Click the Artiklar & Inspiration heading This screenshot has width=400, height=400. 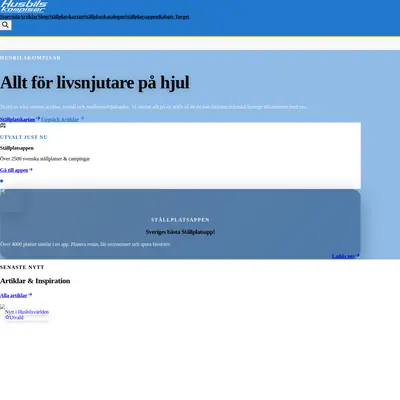pos(35,281)
